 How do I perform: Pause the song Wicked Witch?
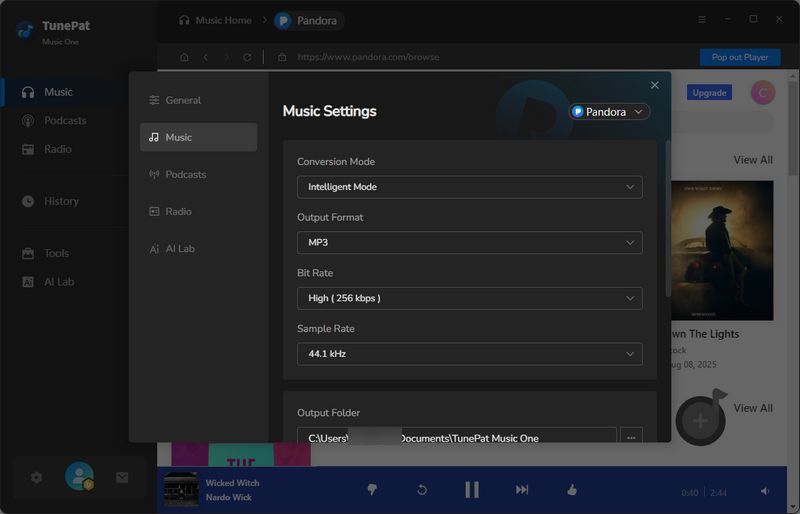472,490
